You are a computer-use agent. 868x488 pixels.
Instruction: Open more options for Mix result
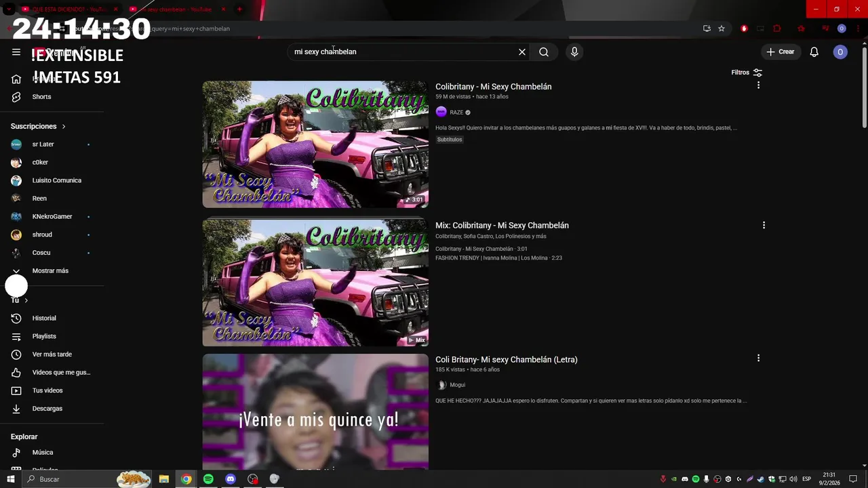(764, 225)
